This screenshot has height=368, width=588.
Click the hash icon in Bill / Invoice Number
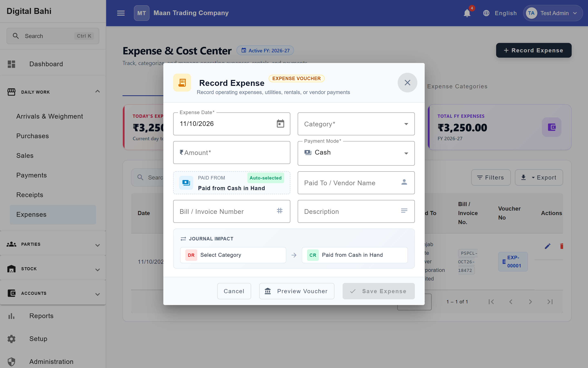[280, 211]
